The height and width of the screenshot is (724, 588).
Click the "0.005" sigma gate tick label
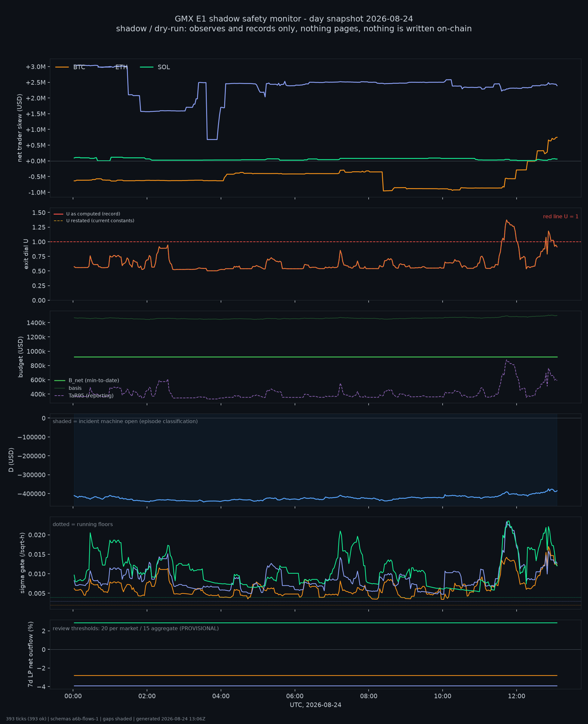point(37,593)
